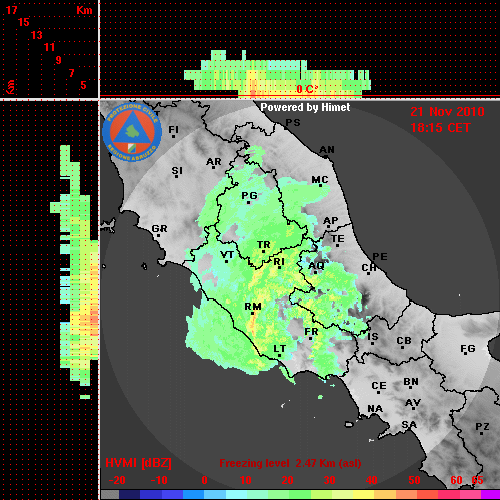
Task: Click the '30' dBZ scale value
Action: (x=329, y=480)
